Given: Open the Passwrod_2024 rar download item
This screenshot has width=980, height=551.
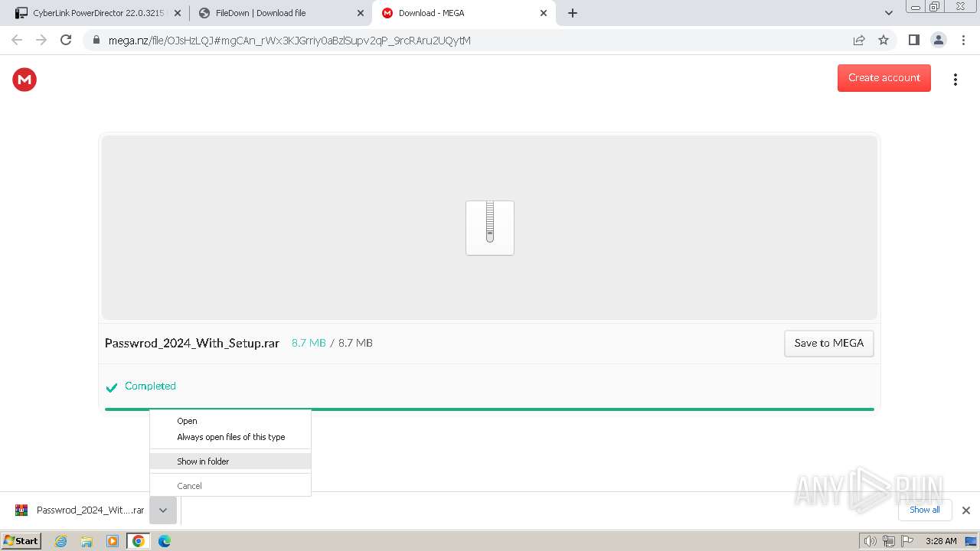Looking at the screenshot, I should point(80,510).
